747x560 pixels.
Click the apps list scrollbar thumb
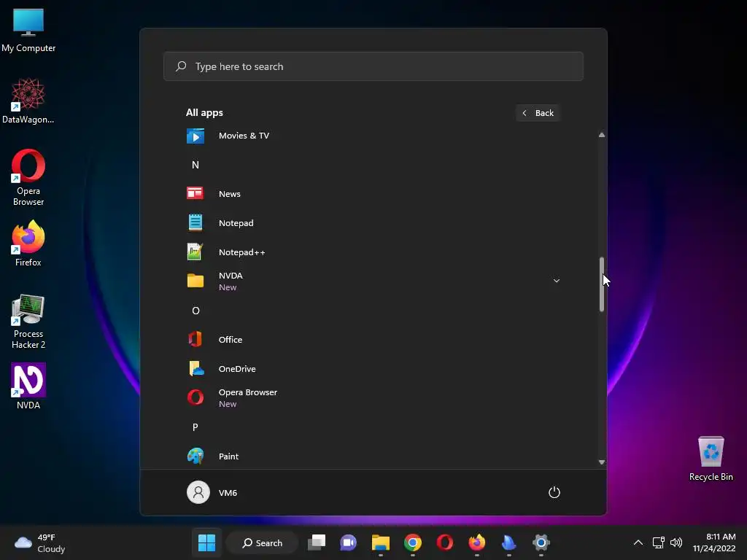[602, 285]
